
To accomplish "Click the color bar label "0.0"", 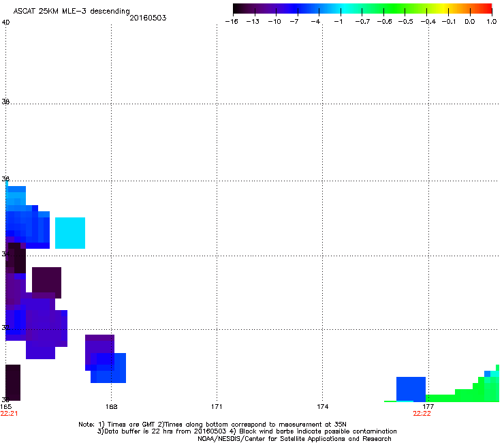I will pos(470,22).
